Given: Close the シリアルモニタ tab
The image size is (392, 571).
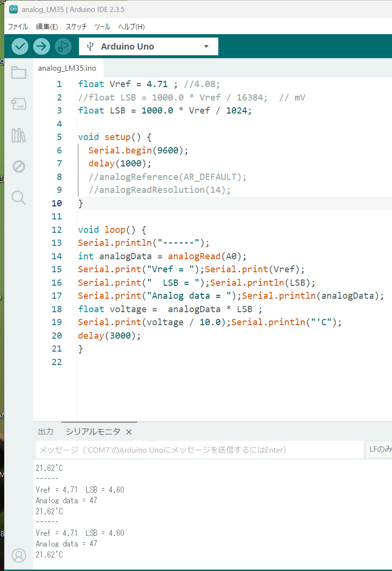Looking at the screenshot, I should (x=128, y=432).
